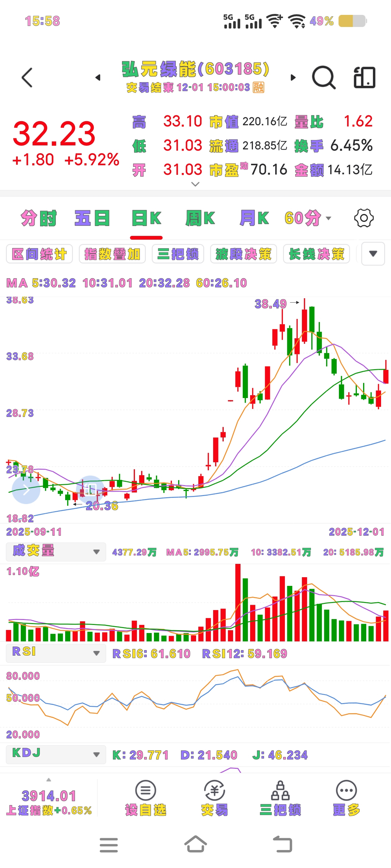This screenshot has width=391, height=868.
Task: Tap the 三把锁 locks icon
Action: [280, 790]
